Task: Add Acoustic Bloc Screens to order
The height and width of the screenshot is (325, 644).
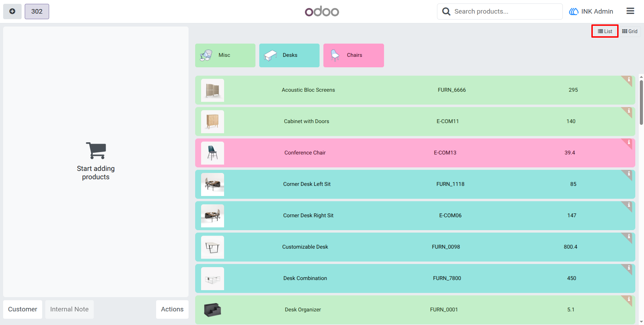Action: coord(415,90)
